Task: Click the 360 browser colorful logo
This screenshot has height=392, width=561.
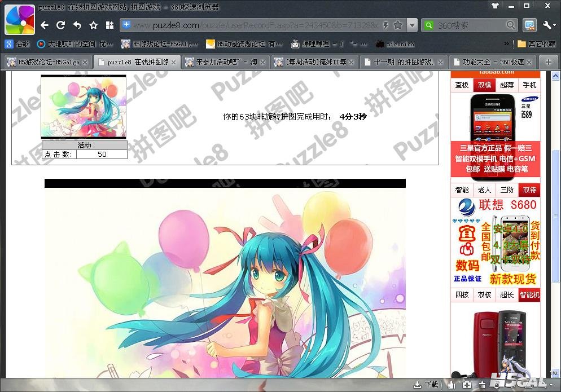Action: 20,19
